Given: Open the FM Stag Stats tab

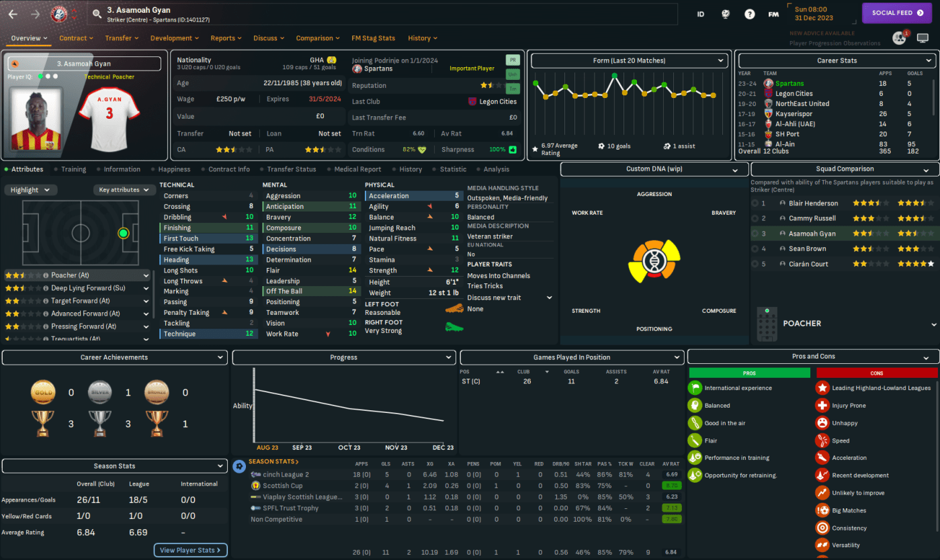Looking at the screenshot, I should click(373, 38).
